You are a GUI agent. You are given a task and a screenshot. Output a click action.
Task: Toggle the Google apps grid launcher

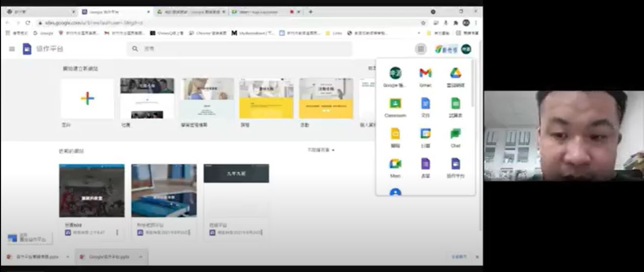pos(420,49)
